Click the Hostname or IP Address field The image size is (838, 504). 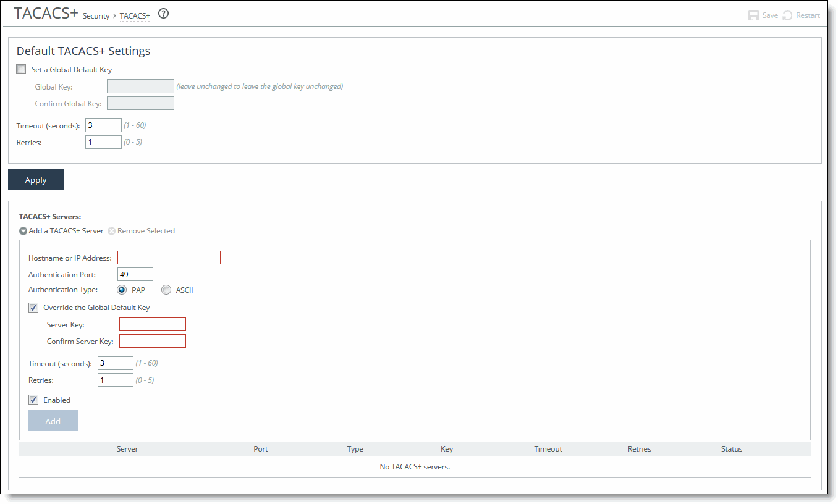pyautogui.click(x=169, y=257)
